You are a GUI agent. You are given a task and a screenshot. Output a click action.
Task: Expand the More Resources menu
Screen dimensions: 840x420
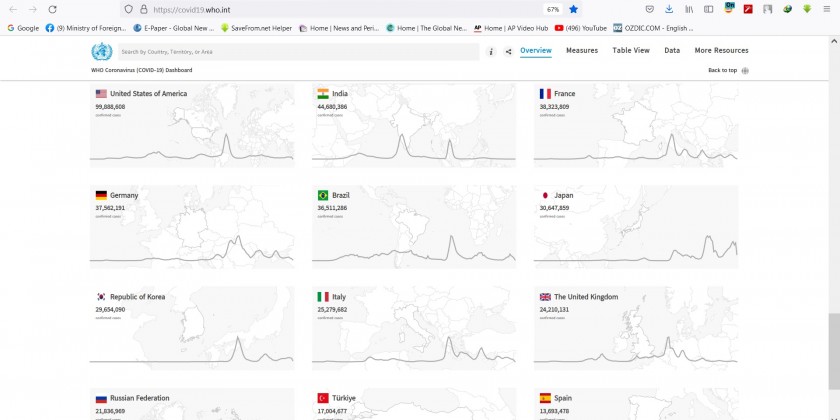pos(721,50)
